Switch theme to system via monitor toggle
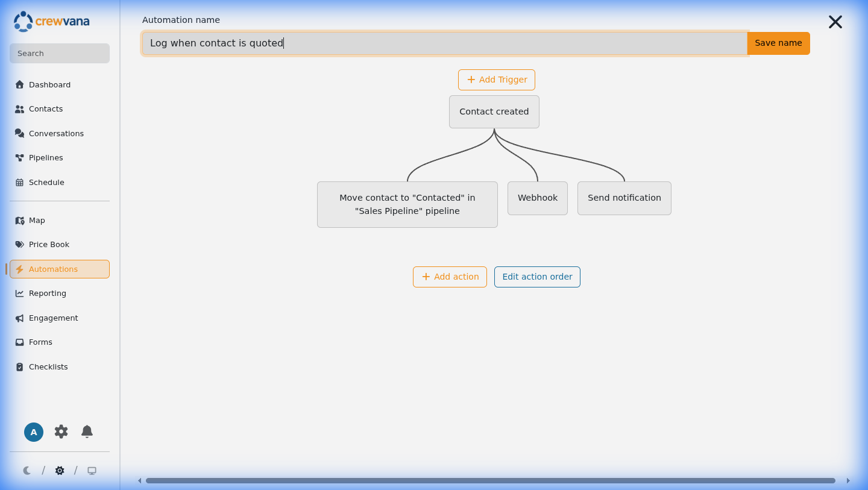 [x=92, y=470]
